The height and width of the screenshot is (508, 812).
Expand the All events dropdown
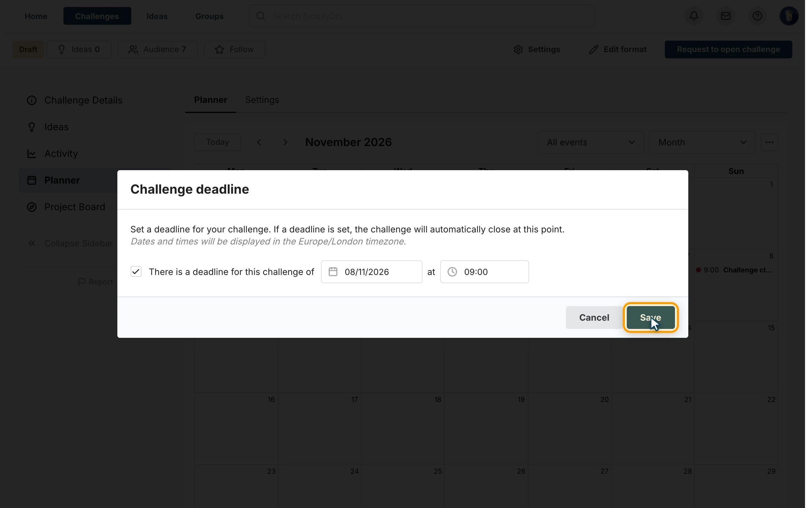(590, 142)
